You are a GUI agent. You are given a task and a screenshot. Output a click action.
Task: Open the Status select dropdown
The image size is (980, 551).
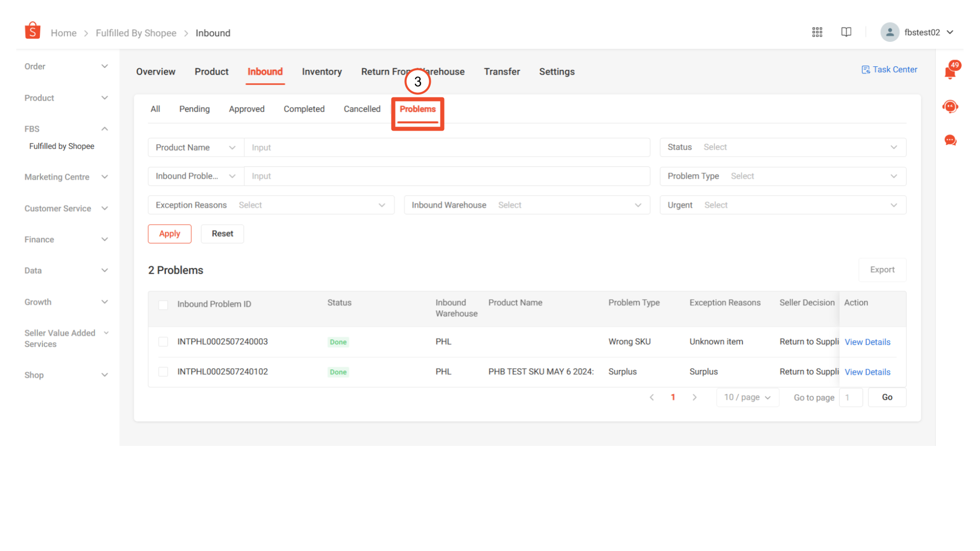[783, 147]
